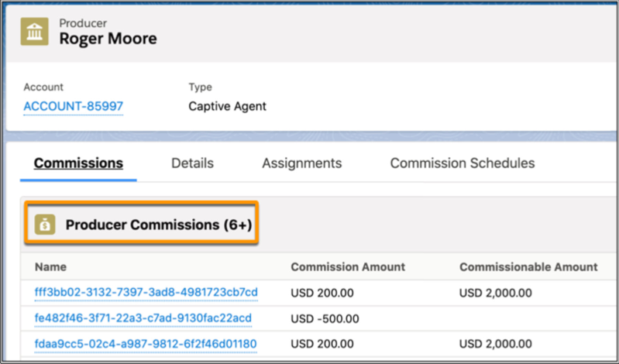The width and height of the screenshot is (619, 364).
Task: Open commission record fe482f46-3f71-22a3-c7ad-9130fac22acd
Action: (143, 318)
